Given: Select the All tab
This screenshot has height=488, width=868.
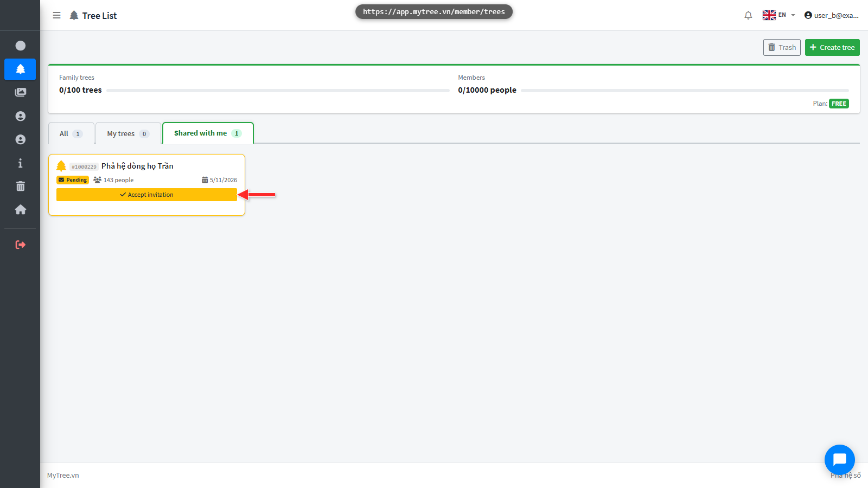Looking at the screenshot, I should [71, 133].
